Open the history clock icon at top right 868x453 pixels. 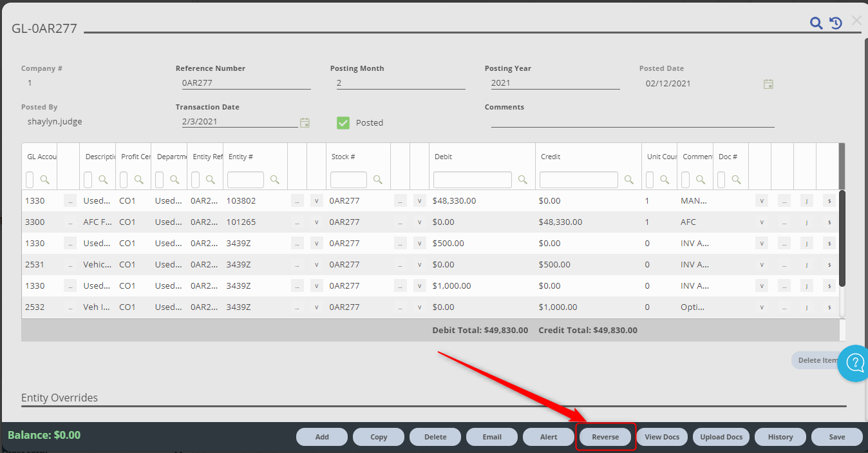[x=836, y=24]
